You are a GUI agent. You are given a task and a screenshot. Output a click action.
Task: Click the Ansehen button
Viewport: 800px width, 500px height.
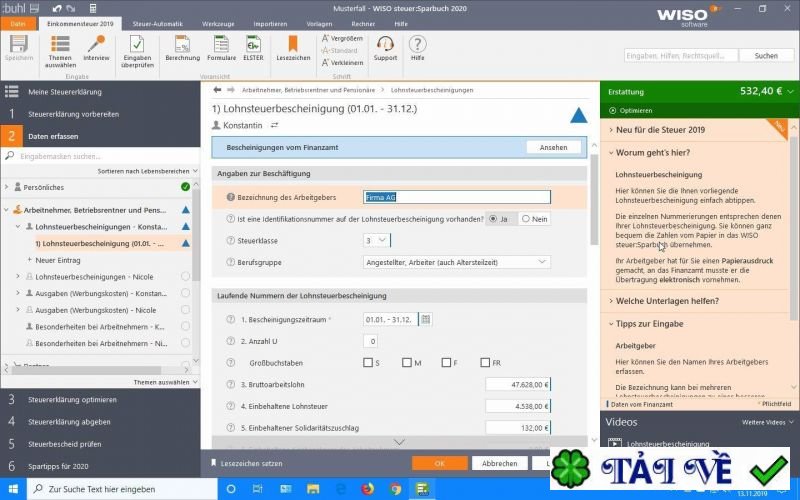[x=554, y=147]
